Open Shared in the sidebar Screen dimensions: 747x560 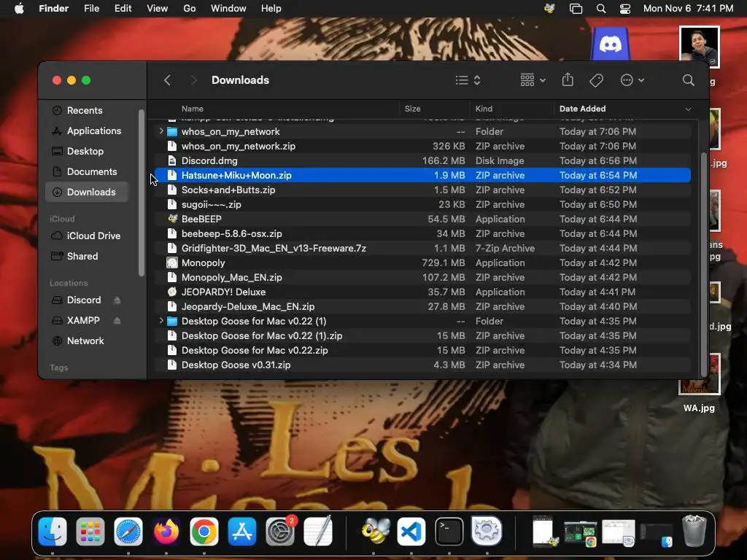(86, 257)
